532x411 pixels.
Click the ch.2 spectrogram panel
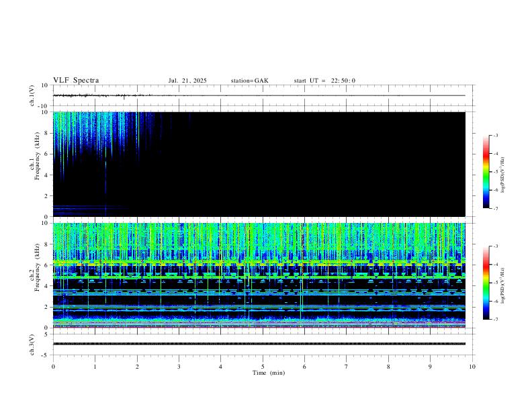[259, 275]
